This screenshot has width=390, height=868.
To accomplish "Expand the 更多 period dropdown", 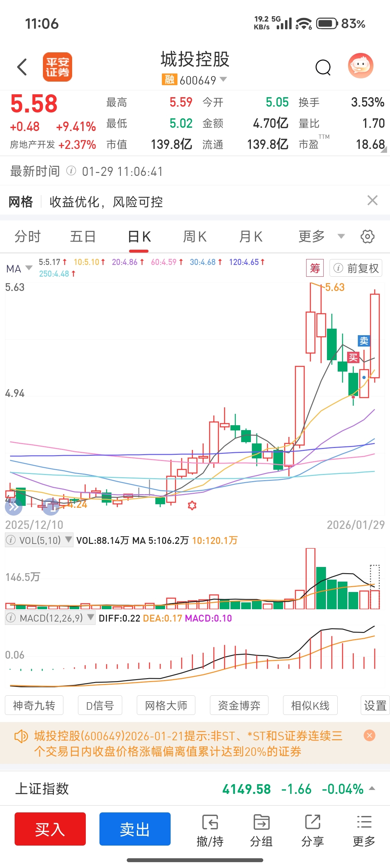I will (x=322, y=237).
